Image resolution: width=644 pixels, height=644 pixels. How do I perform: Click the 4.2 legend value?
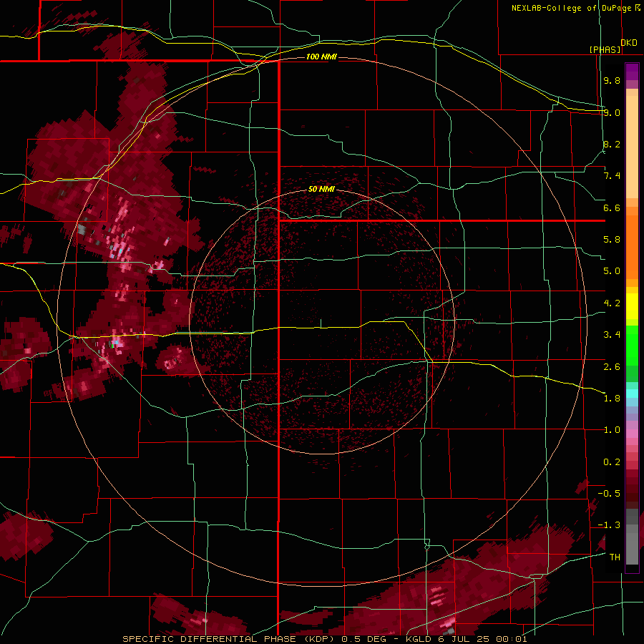612,303
